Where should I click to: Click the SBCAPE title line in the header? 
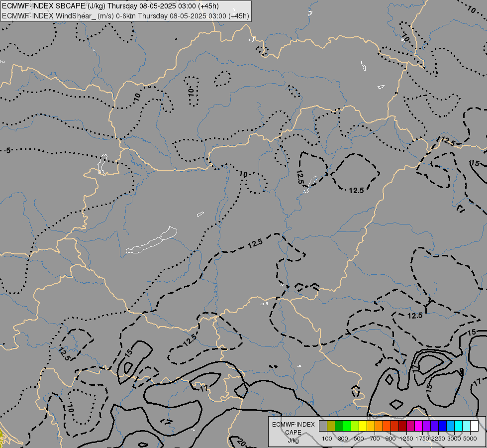click(x=110, y=6)
